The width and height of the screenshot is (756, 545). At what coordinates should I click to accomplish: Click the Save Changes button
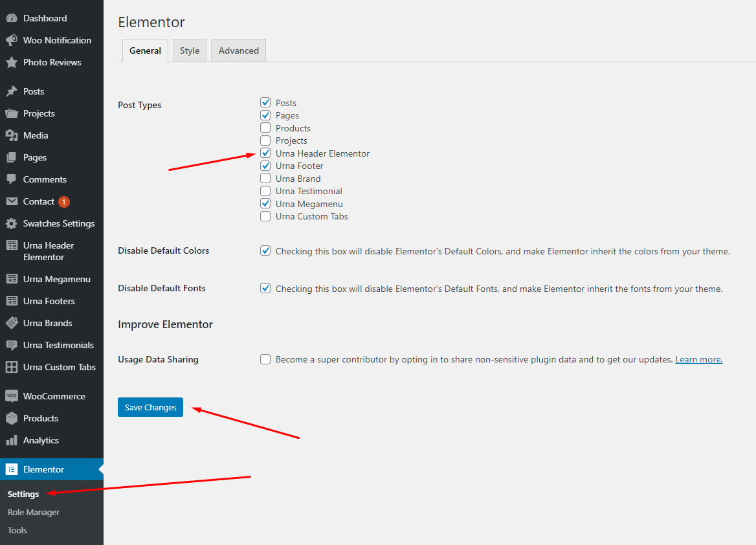[150, 407]
